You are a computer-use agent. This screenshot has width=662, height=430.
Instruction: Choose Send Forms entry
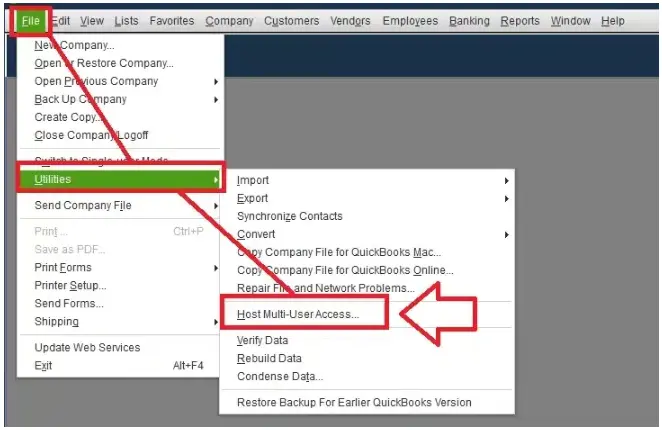point(120,303)
